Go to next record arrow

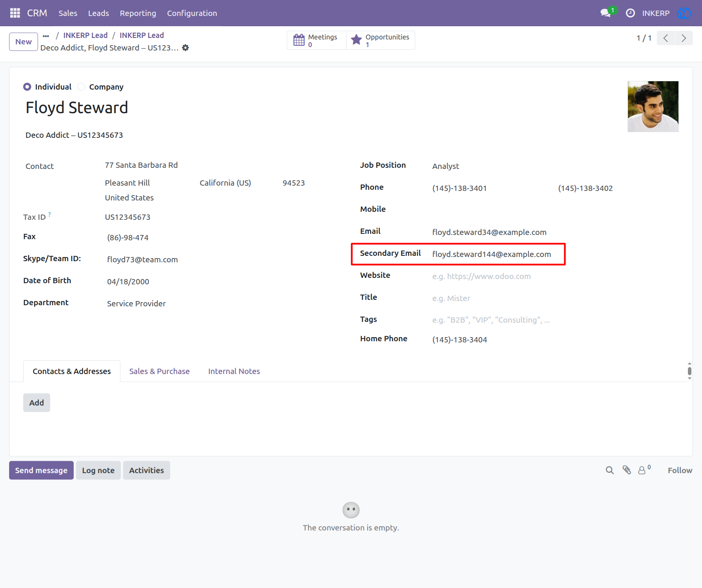click(684, 38)
